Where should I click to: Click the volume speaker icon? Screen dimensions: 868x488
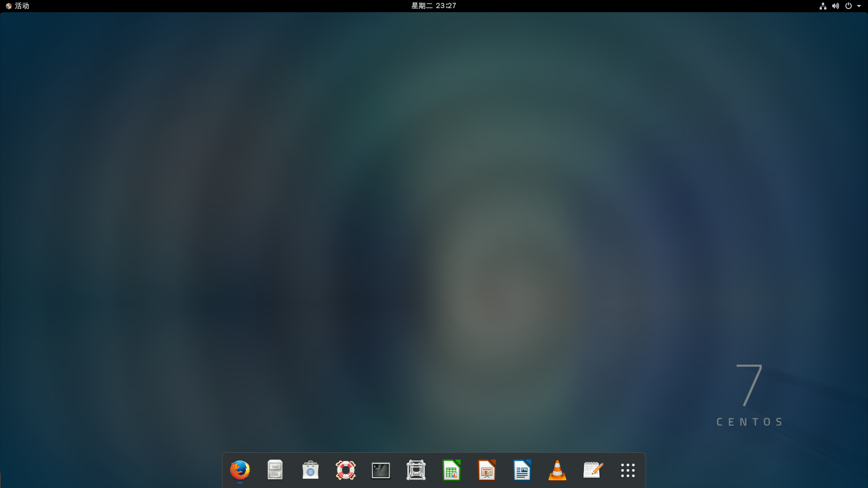click(835, 6)
